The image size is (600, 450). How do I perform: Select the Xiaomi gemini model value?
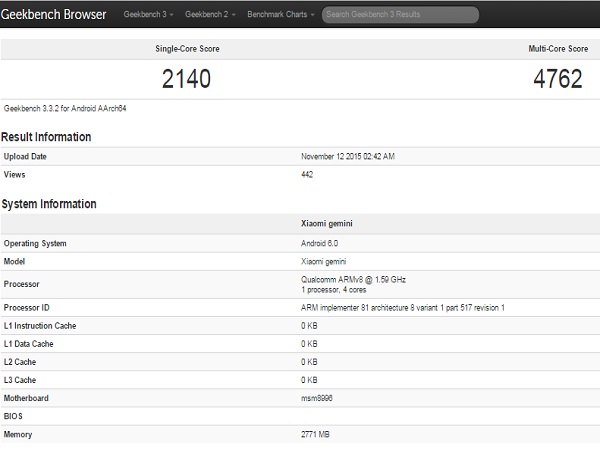coord(323,261)
